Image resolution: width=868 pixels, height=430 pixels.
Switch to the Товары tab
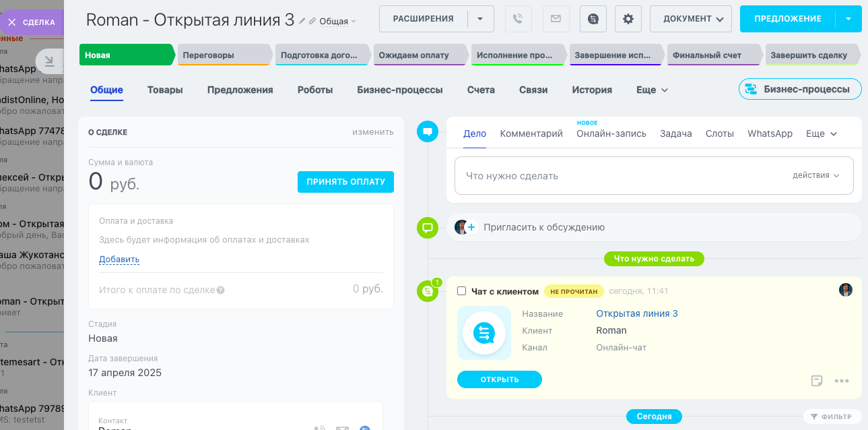(x=165, y=90)
